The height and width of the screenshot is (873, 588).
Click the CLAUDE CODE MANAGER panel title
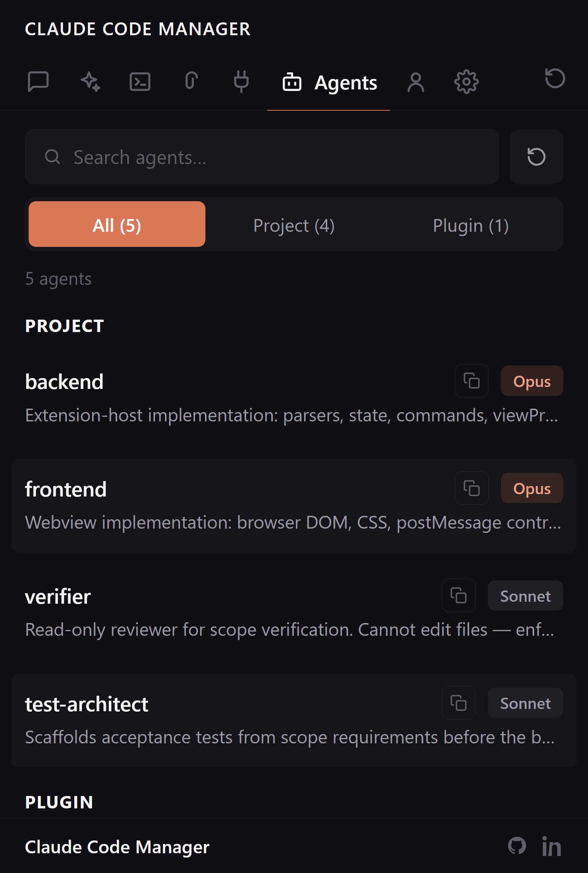click(138, 29)
